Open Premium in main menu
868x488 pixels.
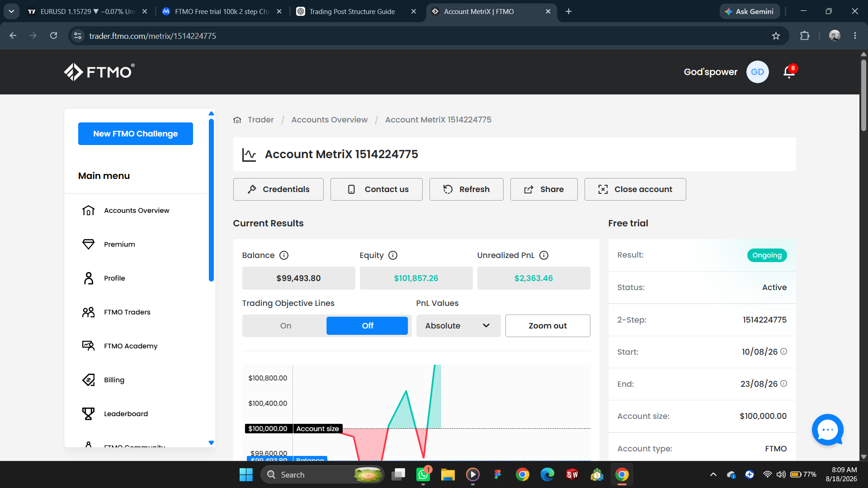pyautogui.click(x=119, y=244)
